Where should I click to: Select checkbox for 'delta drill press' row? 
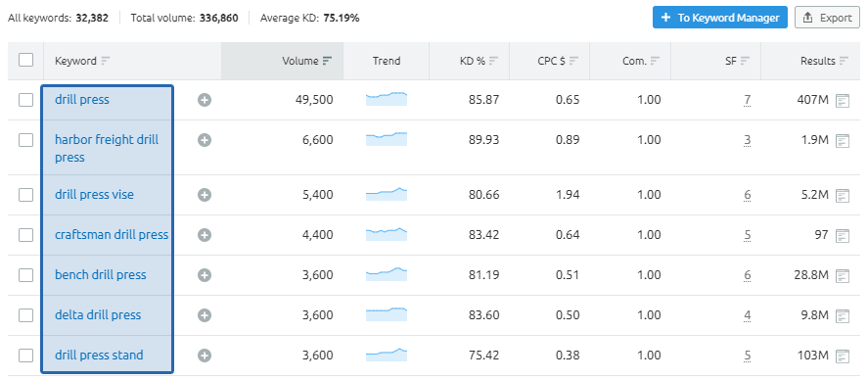point(26,315)
